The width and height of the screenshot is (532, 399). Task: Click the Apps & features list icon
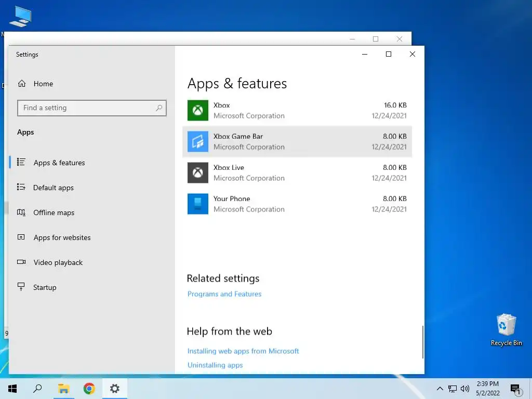[21, 162]
